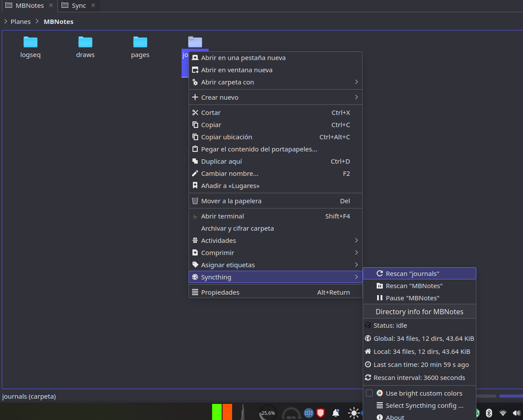
Task: Click the pause icon for Pause "MBNotes"
Action: coord(380,298)
